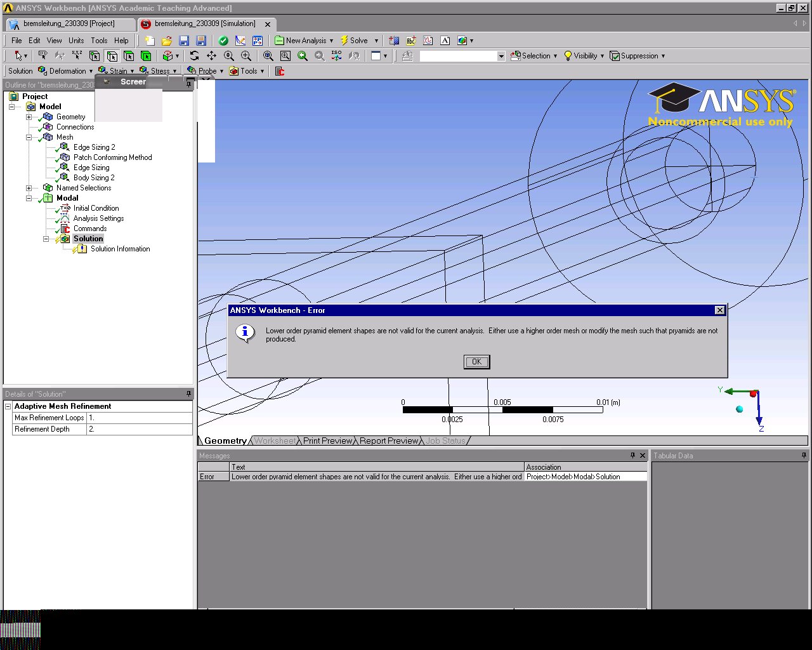Image resolution: width=812 pixels, height=650 pixels.
Task: Open the File menu
Action: pyautogui.click(x=16, y=41)
